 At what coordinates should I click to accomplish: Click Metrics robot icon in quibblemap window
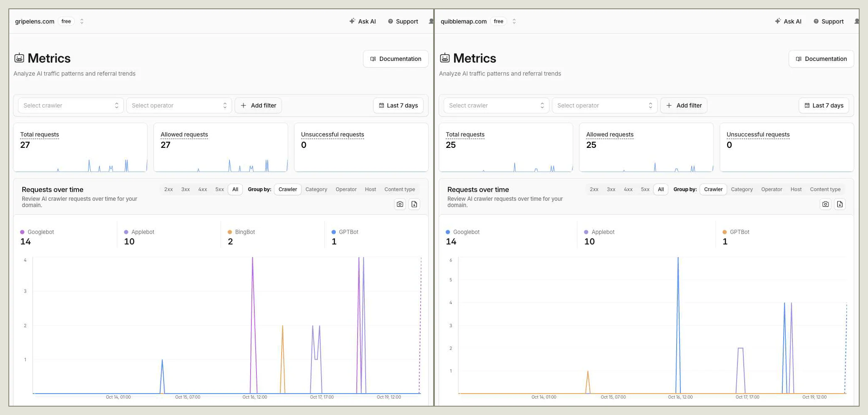pyautogui.click(x=445, y=58)
